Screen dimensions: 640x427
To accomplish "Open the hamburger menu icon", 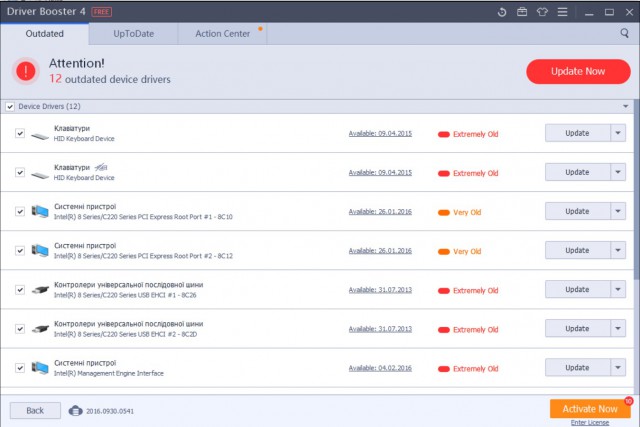I will (x=562, y=12).
